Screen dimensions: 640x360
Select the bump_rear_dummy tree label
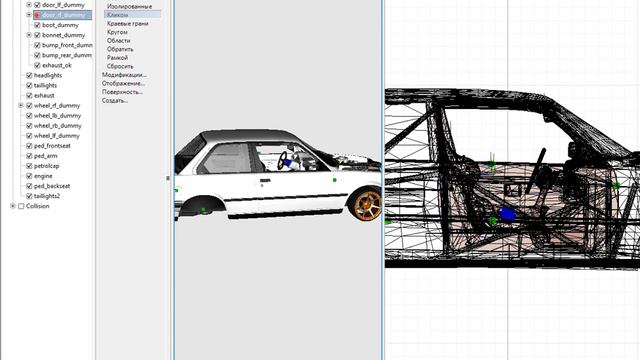(67, 55)
